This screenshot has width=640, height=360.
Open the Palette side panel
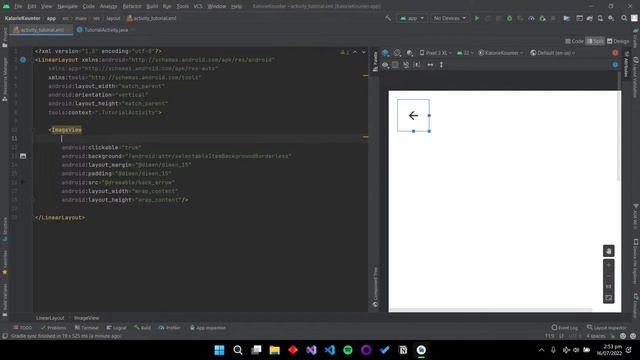click(x=375, y=61)
